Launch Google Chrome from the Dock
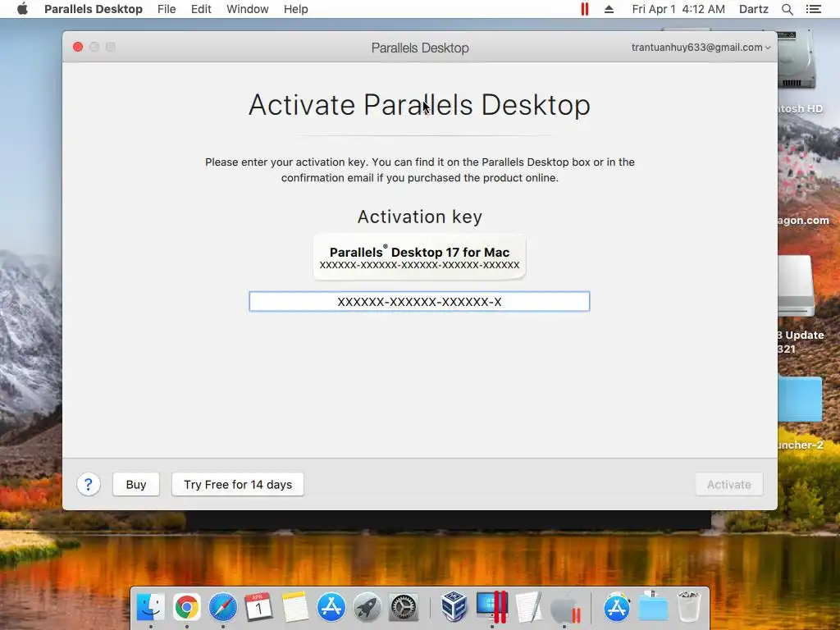Viewport: 840px width, 630px height. [186, 607]
